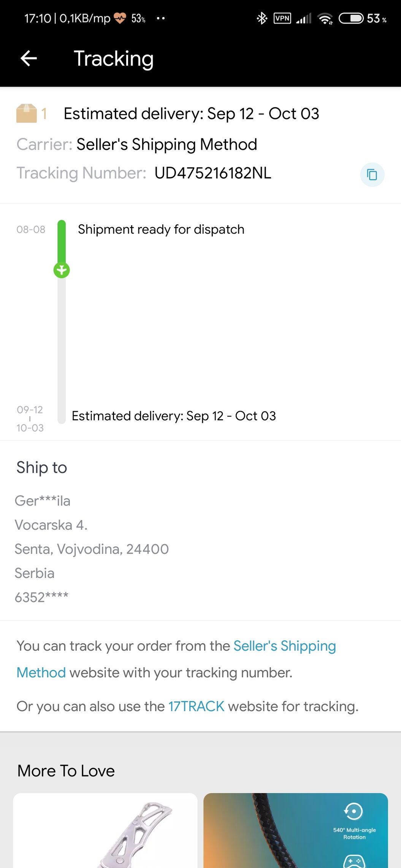Tap the Bluetooth icon in the status bar
The width and height of the screenshot is (401, 868).
262,18
